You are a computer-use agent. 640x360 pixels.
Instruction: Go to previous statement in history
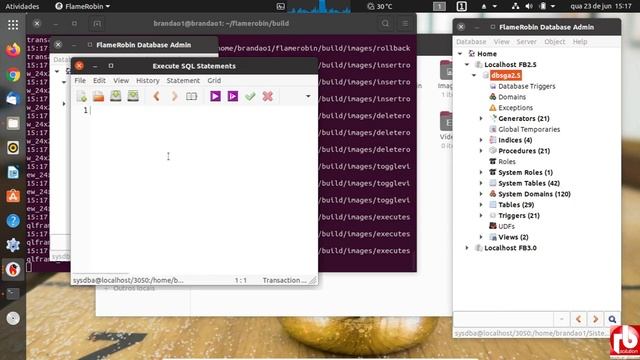(x=156, y=96)
